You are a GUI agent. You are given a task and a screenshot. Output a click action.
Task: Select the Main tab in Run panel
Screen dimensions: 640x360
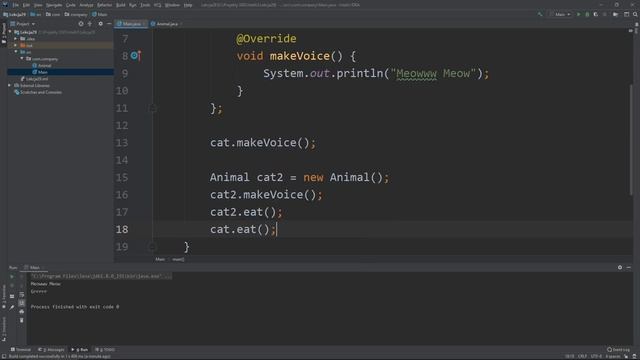33,268
